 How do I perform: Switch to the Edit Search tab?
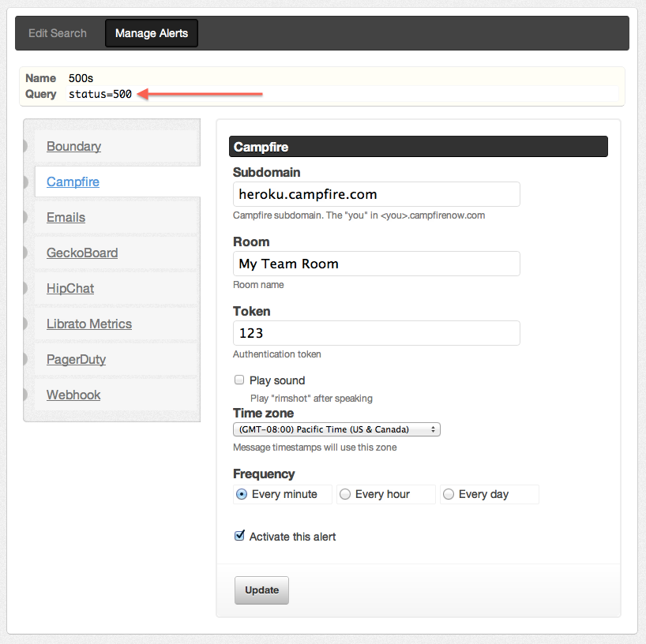coord(58,33)
